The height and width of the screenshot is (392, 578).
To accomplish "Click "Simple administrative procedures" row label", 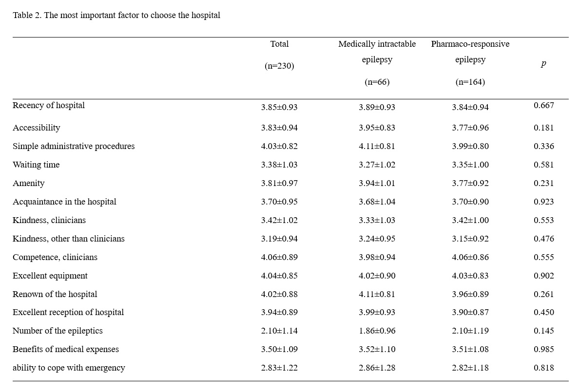I will click(x=74, y=146).
